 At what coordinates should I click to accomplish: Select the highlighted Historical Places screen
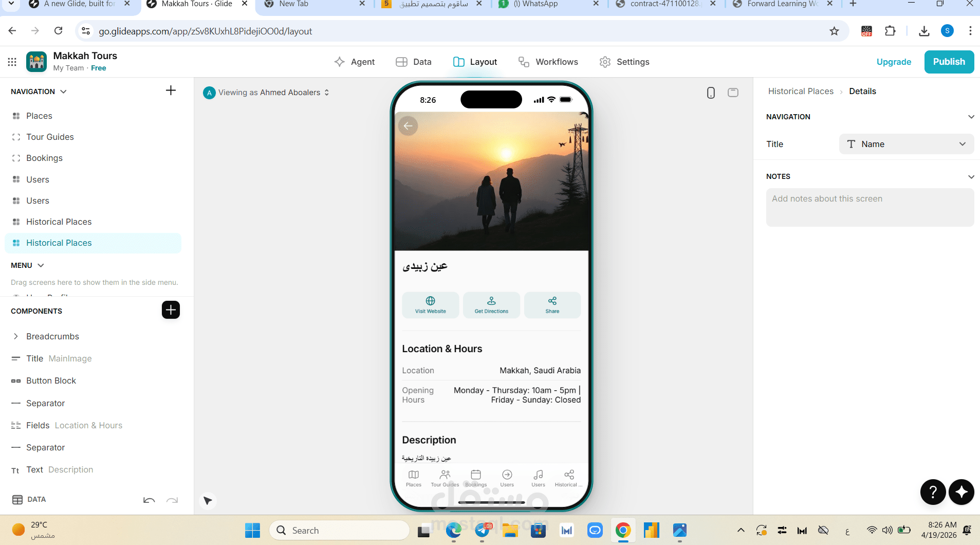(x=93, y=243)
